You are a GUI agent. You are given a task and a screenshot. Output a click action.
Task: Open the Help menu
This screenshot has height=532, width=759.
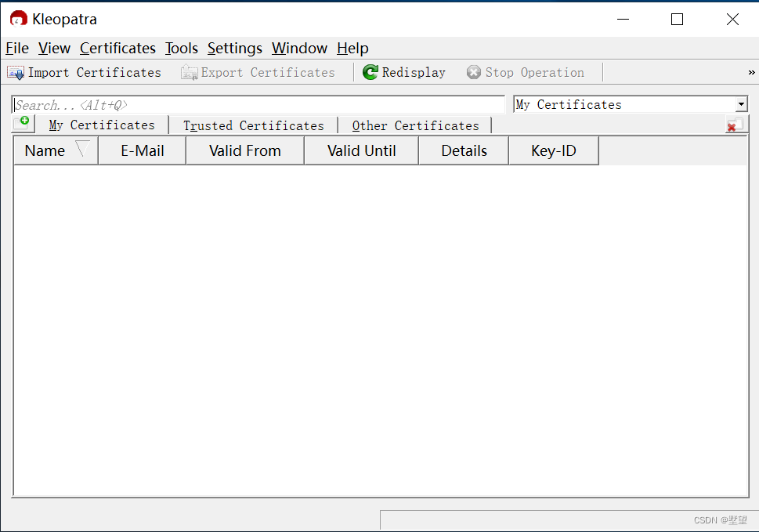[353, 49]
